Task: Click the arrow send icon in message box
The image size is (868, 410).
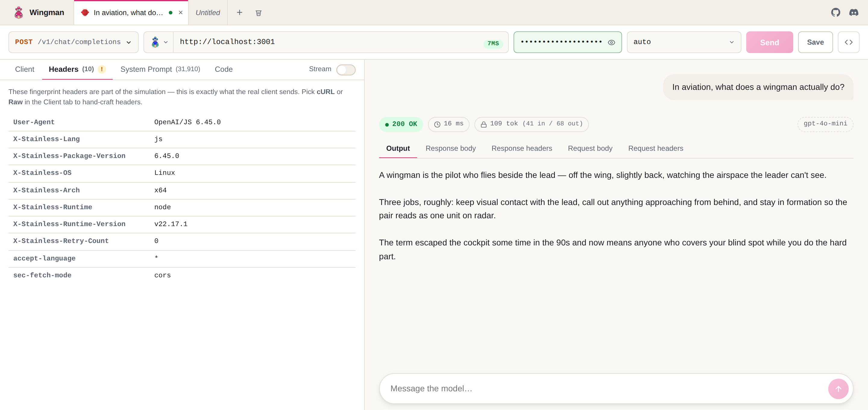Action: [x=838, y=389]
